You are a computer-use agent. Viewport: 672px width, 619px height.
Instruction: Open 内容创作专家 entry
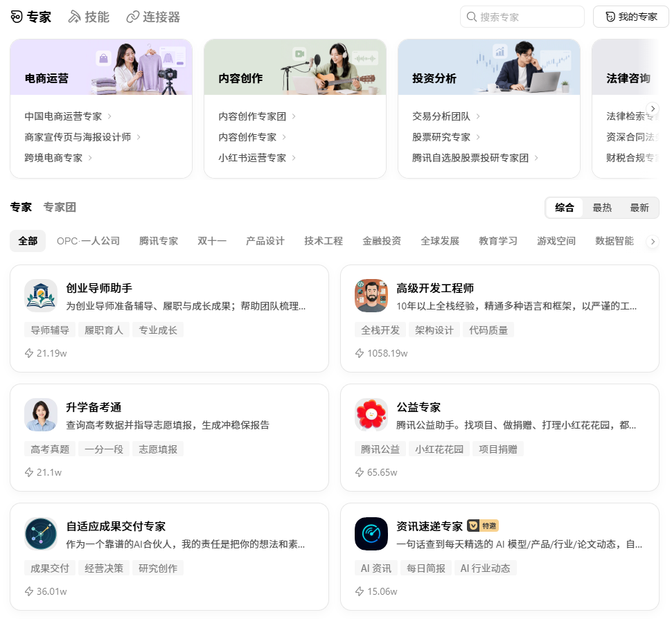252,137
